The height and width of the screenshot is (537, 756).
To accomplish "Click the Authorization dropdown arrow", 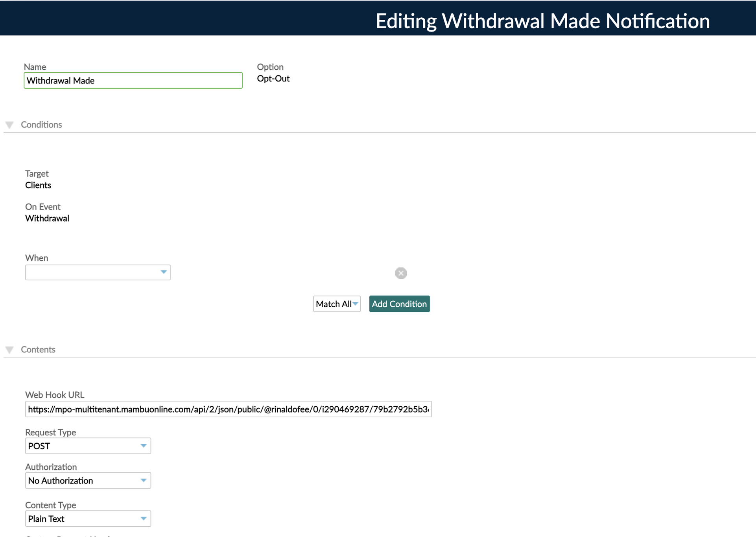I will 144,480.
